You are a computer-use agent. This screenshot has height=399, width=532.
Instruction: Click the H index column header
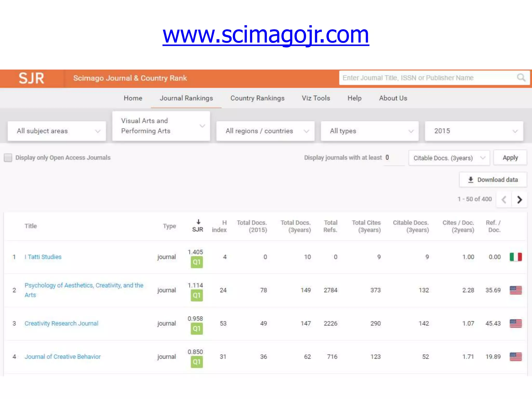219,226
